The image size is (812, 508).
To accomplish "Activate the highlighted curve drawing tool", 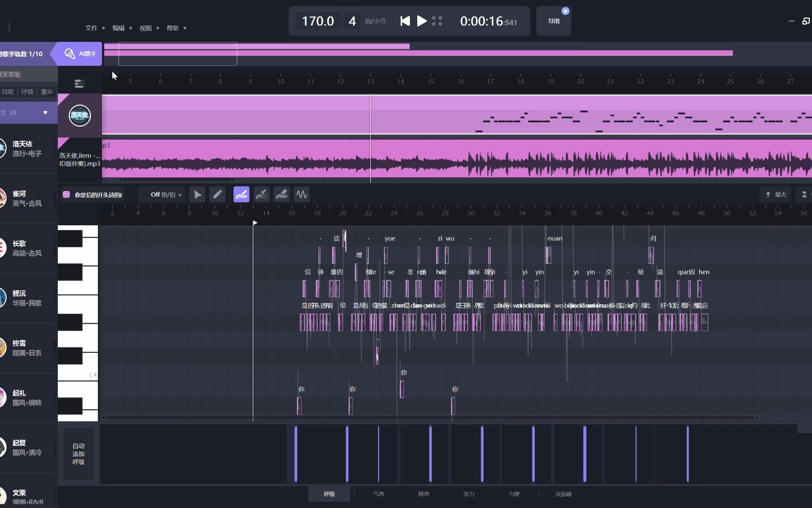I will click(x=241, y=194).
